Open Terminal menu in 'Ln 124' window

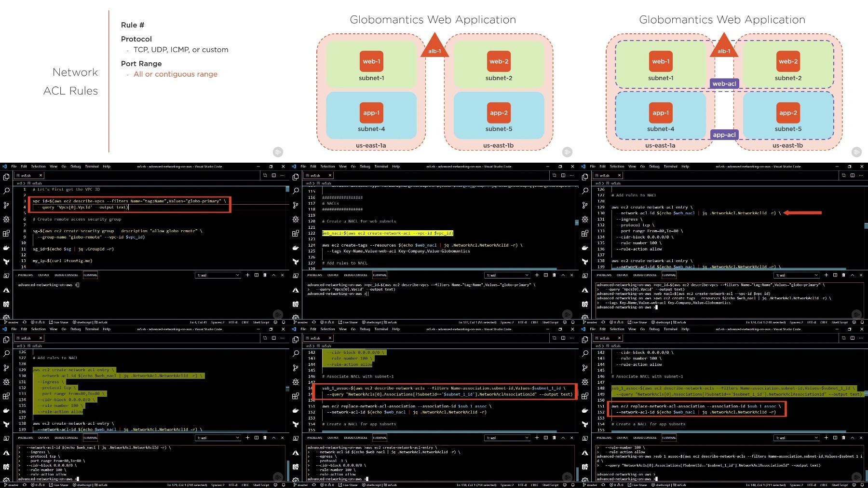pyautogui.click(x=670, y=166)
